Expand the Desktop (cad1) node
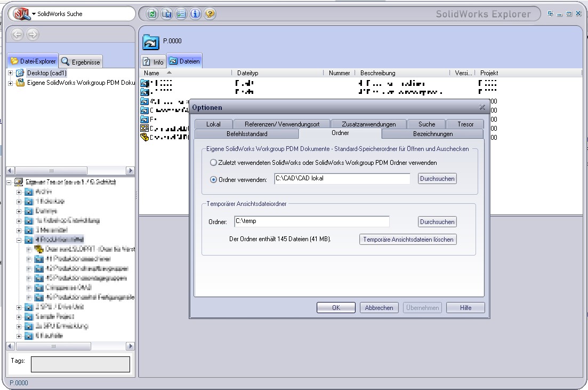 click(x=11, y=73)
